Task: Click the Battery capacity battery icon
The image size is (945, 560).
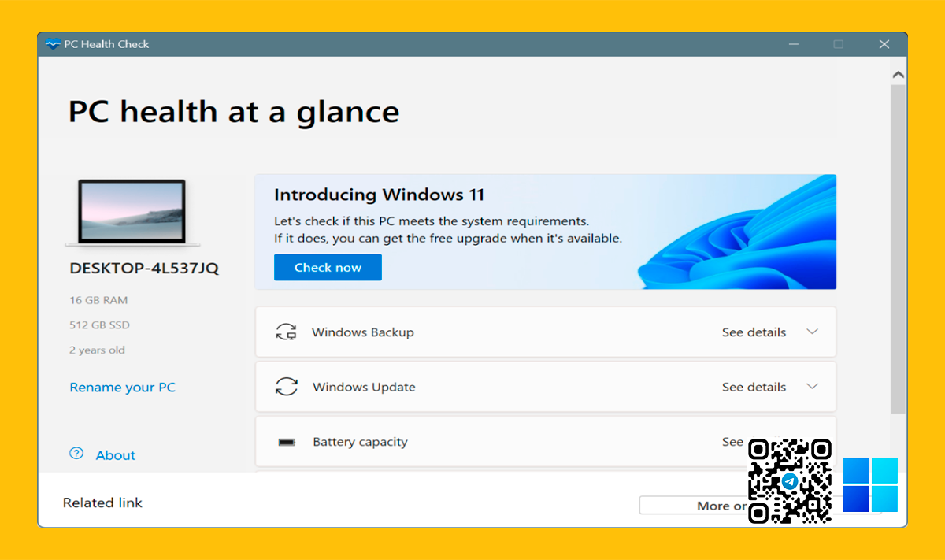Action: tap(286, 442)
